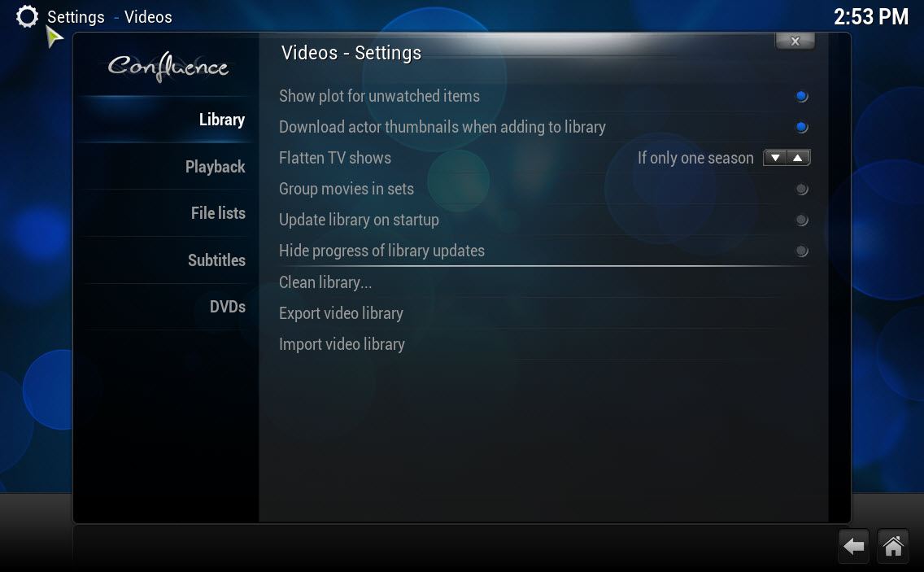Enable Group movies in sets

(x=801, y=189)
